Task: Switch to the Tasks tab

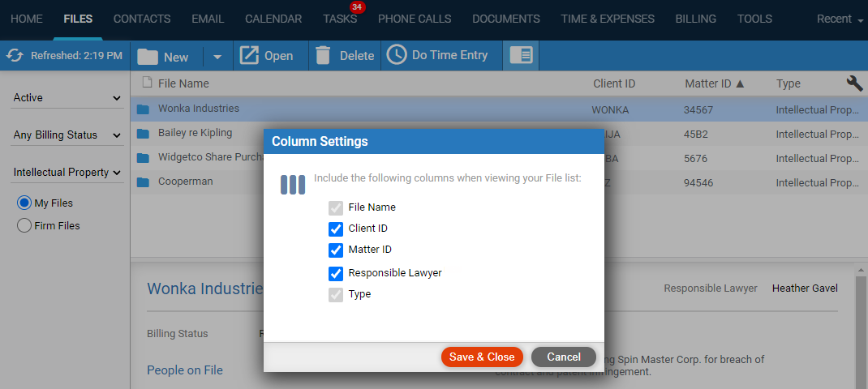Action: [339, 19]
